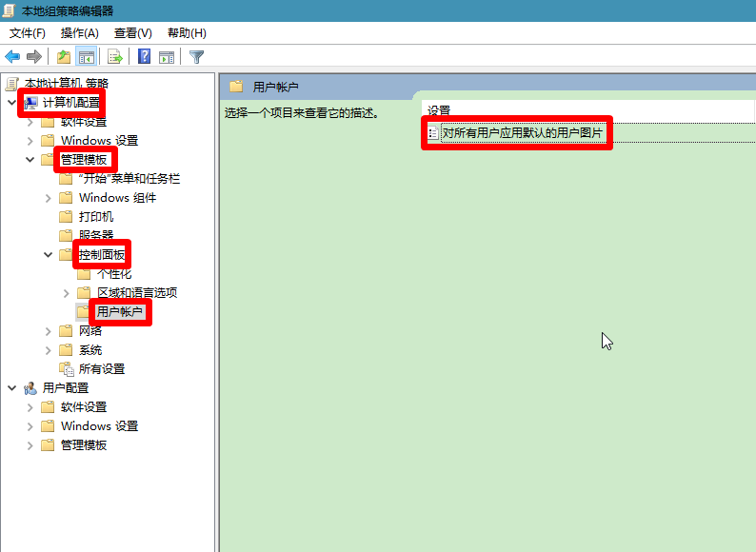
Task: Click the folder icon next to 区域和语言选项
Action: (84, 292)
